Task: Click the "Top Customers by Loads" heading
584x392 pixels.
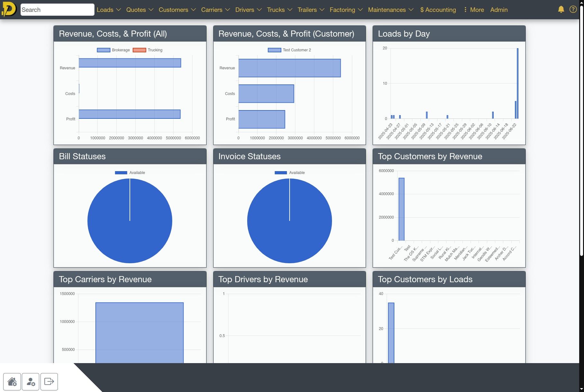Action: [x=425, y=279]
